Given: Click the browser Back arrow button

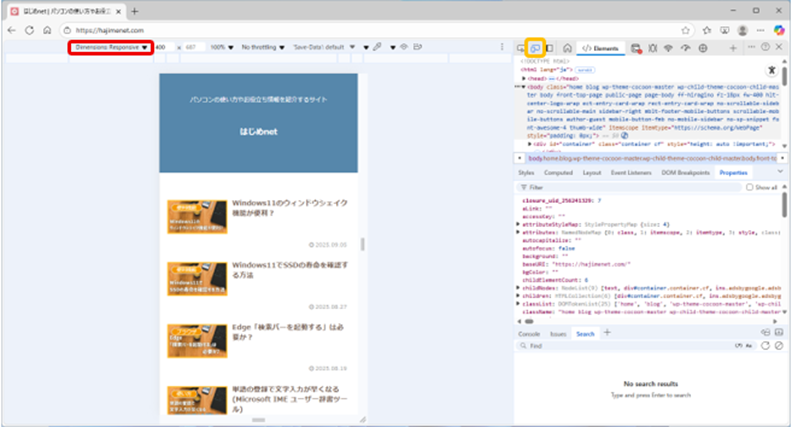Looking at the screenshot, I should pos(12,30).
